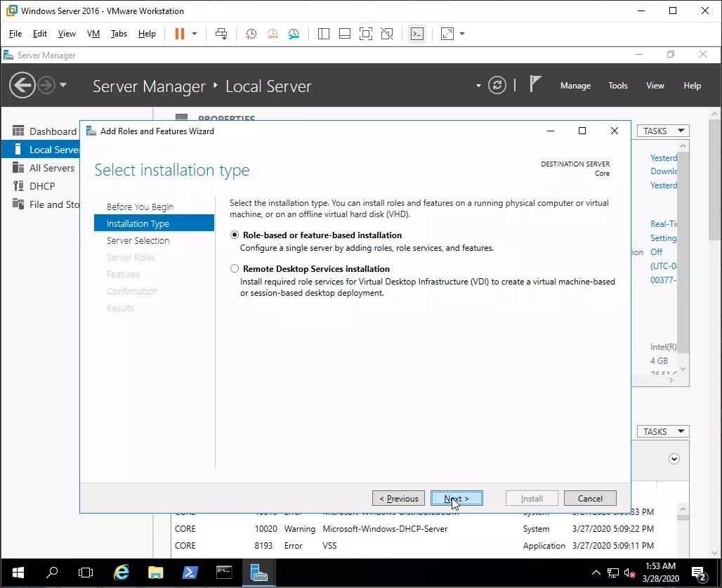Open the Server Manager navigation history dropdown
The image size is (722, 588).
63,85
